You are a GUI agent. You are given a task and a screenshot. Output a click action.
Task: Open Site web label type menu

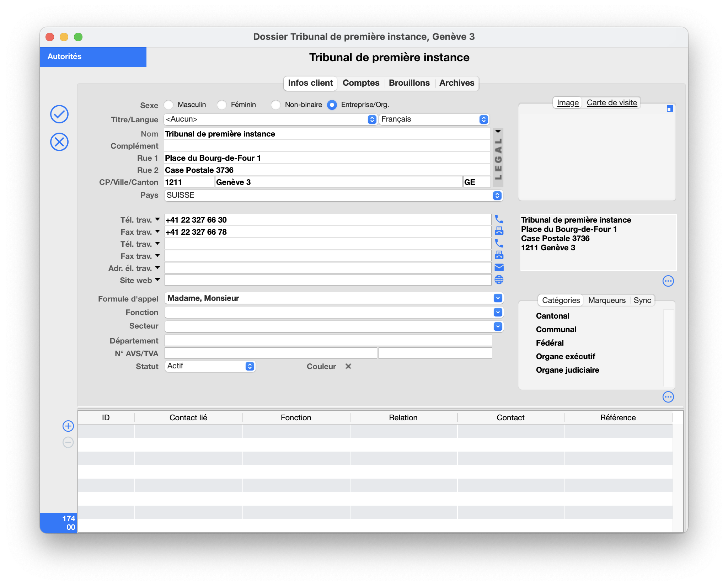tap(157, 280)
